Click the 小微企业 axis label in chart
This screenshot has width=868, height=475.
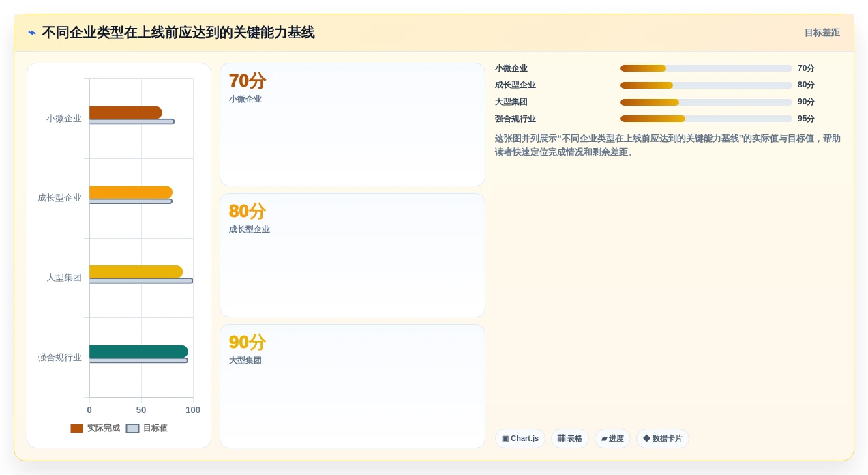(x=64, y=118)
